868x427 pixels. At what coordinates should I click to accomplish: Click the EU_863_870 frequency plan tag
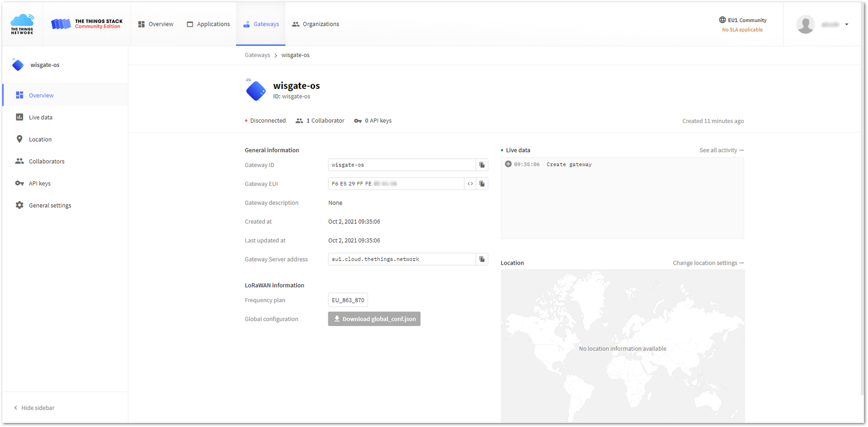click(x=348, y=300)
